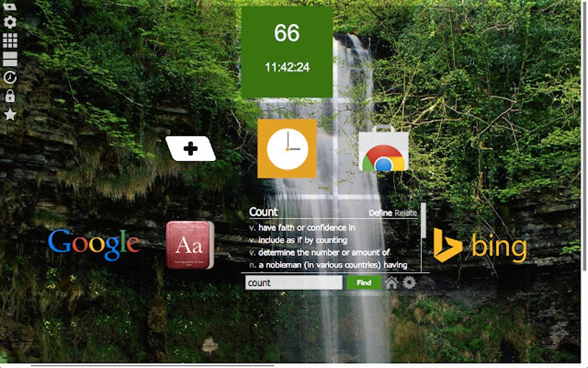Switch to the Relate tab
The image size is (588, 368).
tap(408, 212)
